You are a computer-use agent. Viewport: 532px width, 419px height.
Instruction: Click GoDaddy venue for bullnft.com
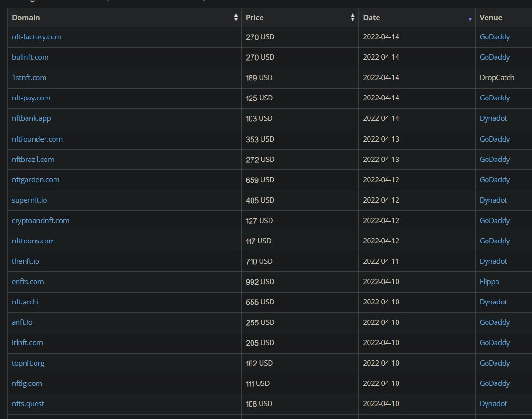(x=495, y=57)
